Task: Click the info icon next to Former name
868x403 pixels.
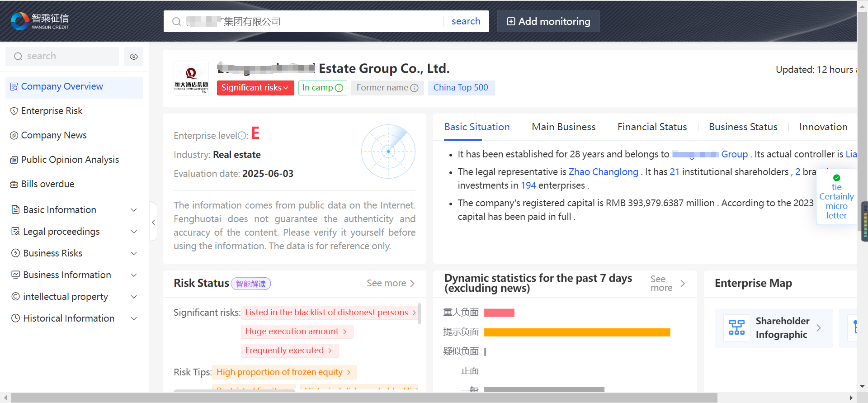Action: [x=414, y=88]
